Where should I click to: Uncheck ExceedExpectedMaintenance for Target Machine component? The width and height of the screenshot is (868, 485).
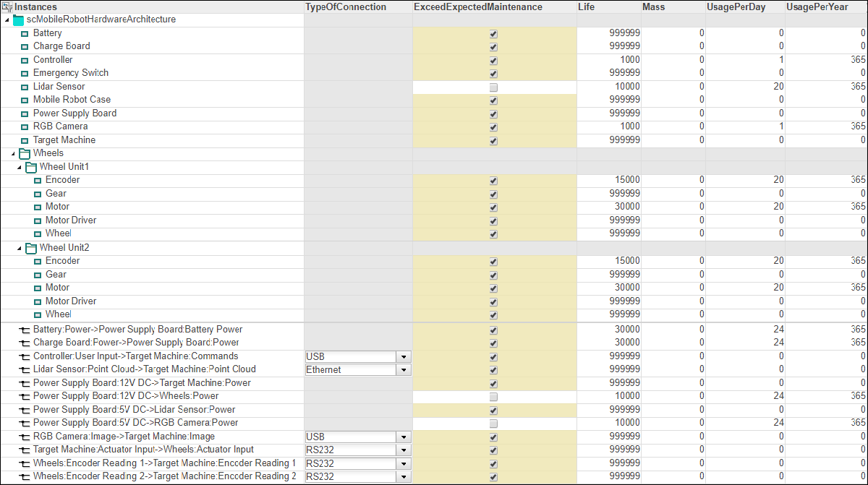(x=493, y=141)
